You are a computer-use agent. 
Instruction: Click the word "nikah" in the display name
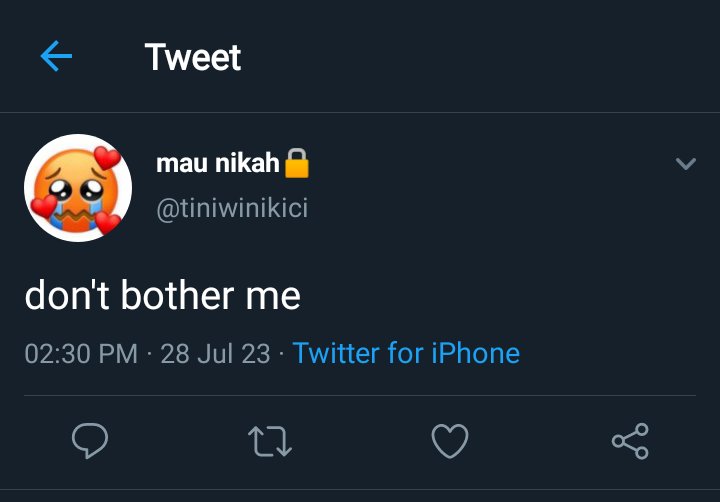pyautogui.click(x=248, y=163)
